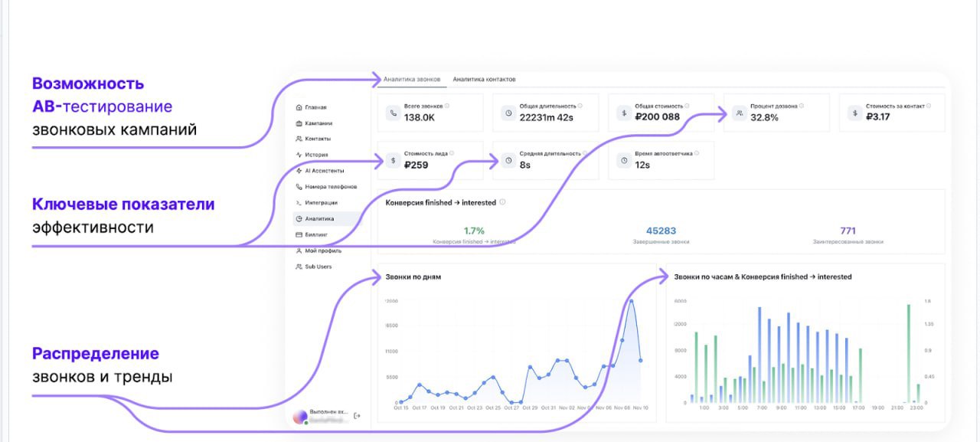Screen dimensions: 980x442
Task: Click the peak data point in Звонки по дням
Action: point(632,300)
